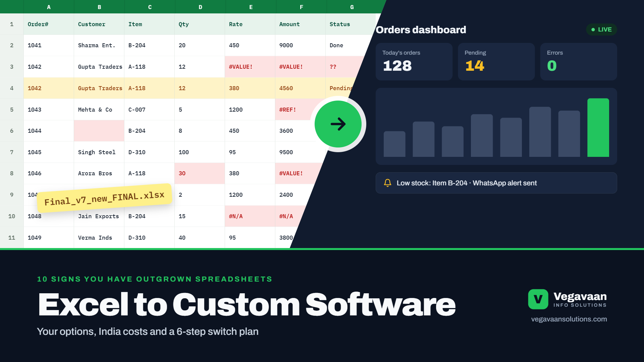Screen dimensions: 644x362
Task: Click the red 30 quantity cell
Action: click(x=200, y=173)
